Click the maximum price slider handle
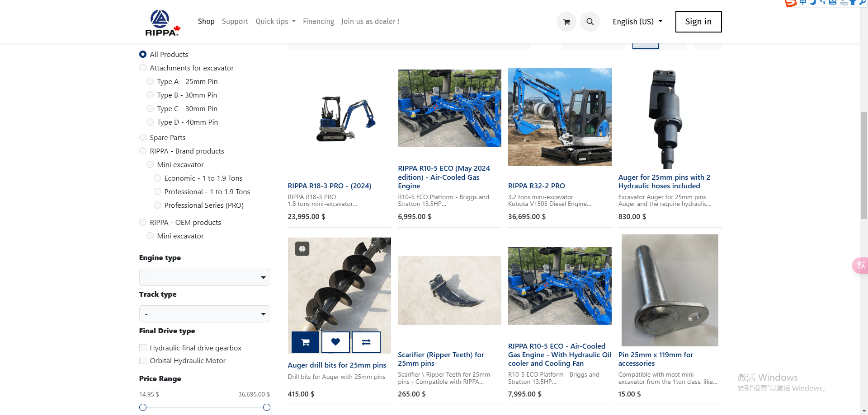This screenshot has height=415, width=868. pos(267,407)
